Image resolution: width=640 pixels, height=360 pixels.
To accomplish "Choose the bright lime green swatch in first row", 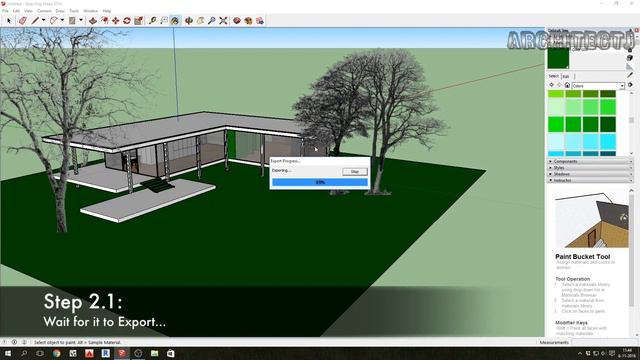I will point(556,93).
